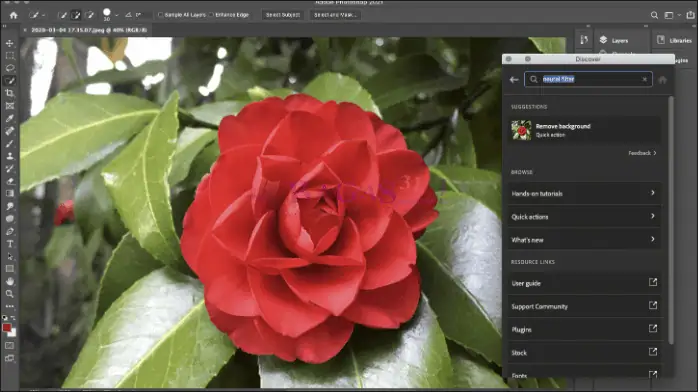The height and width of the screenshot is (392, 698).
Task: Pick the red foreground color swatch
Action: pyautogui.click(x=6, y=328)
